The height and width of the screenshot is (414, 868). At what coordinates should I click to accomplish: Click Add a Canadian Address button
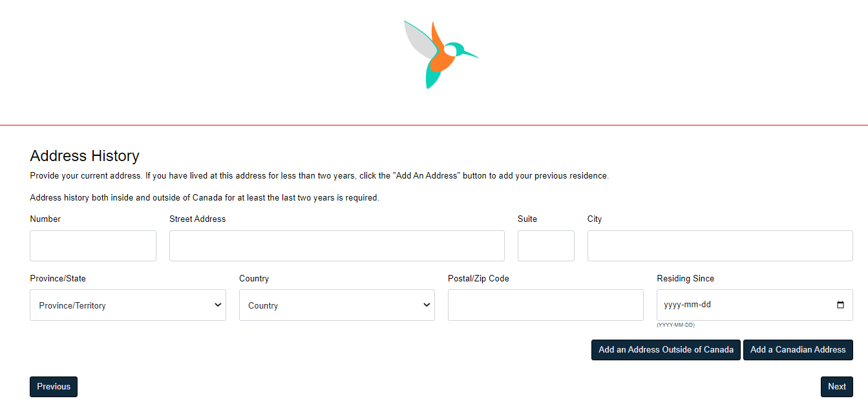(x=798, y=350)
